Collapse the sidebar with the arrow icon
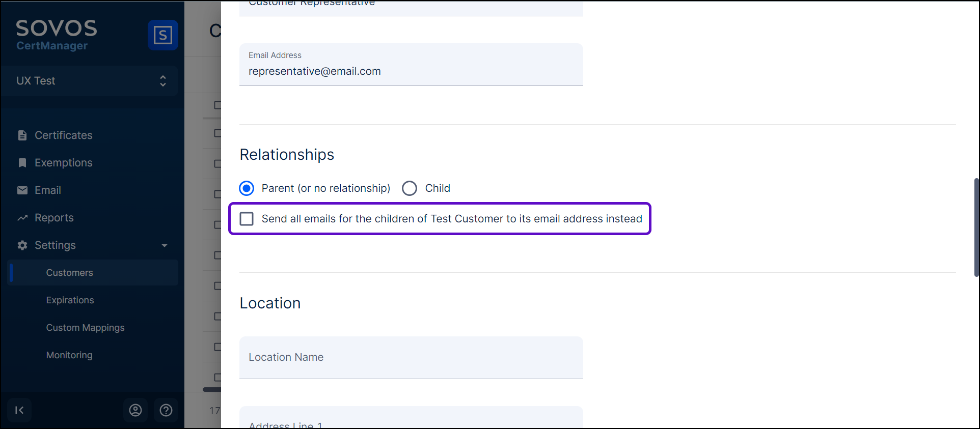 click(19, 410)
